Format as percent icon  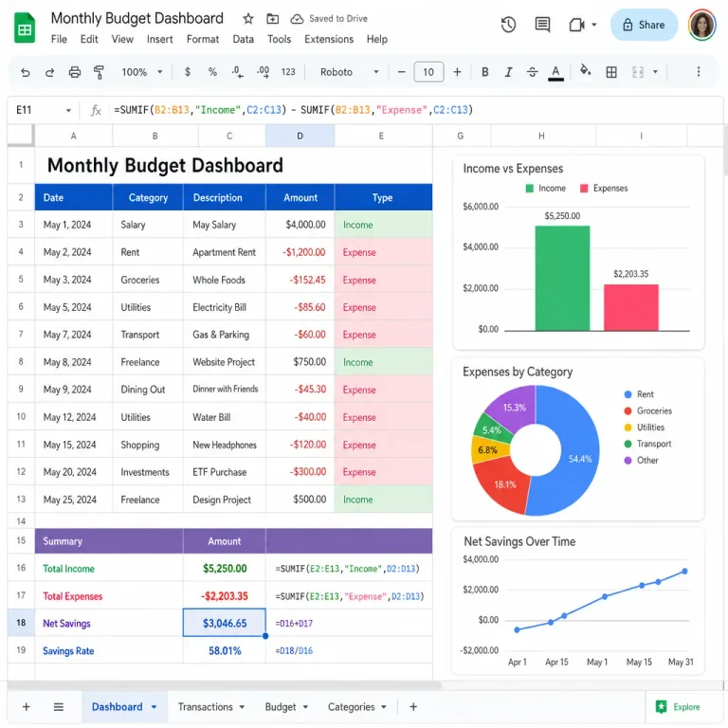pos(212,72)
